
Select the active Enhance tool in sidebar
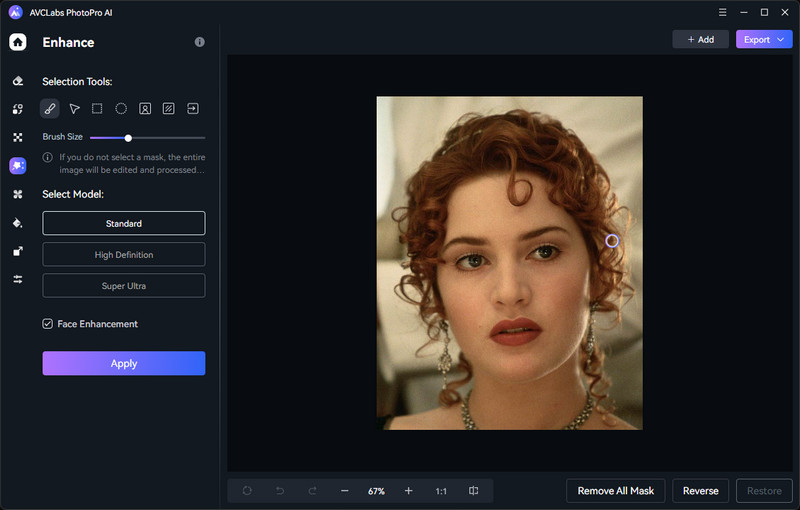tap(18, 165)
